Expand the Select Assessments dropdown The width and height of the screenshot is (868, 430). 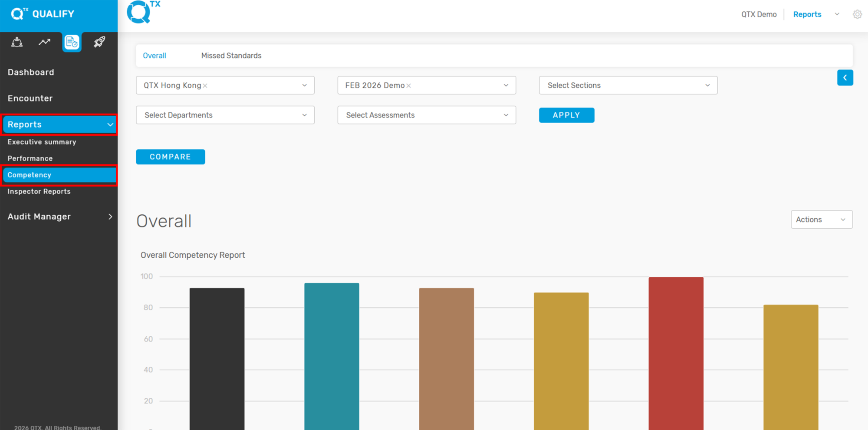coord(427,115)
